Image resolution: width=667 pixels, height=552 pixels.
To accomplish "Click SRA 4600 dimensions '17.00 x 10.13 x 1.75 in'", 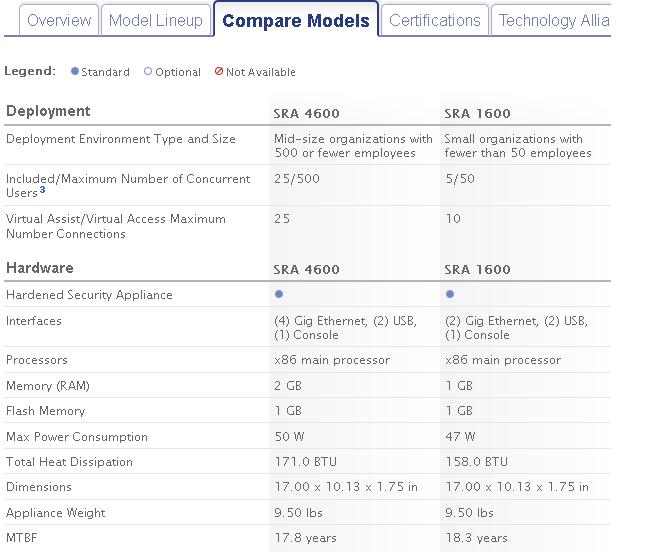I will [346, 487].
